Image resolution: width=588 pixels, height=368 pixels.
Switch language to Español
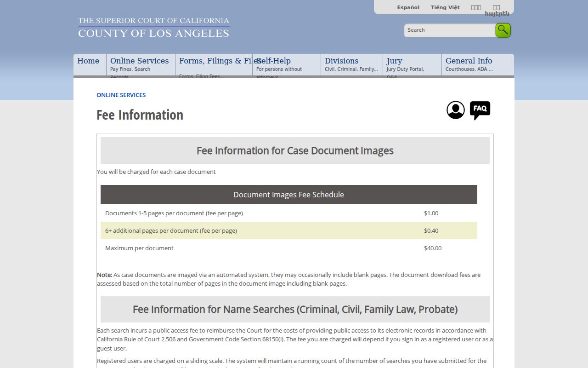click(408, 7)
